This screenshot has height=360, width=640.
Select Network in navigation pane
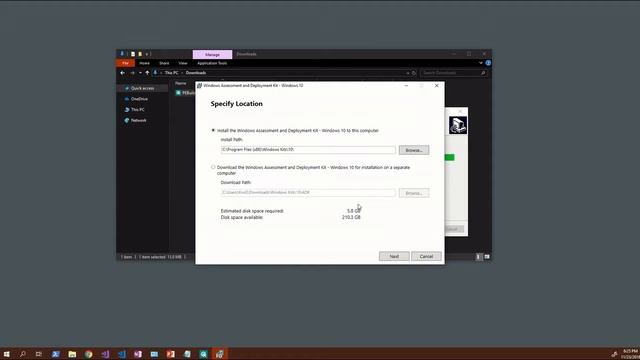[x=138, y=120]
